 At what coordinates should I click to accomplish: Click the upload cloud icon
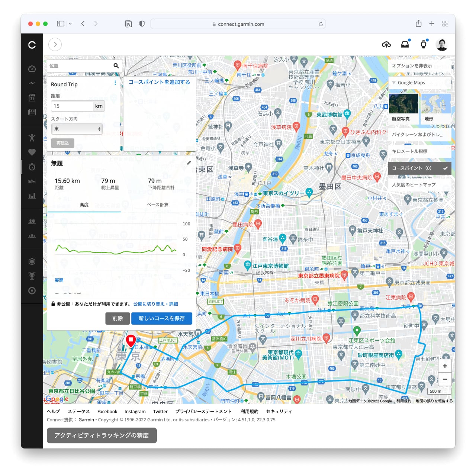tap(386, 45)
